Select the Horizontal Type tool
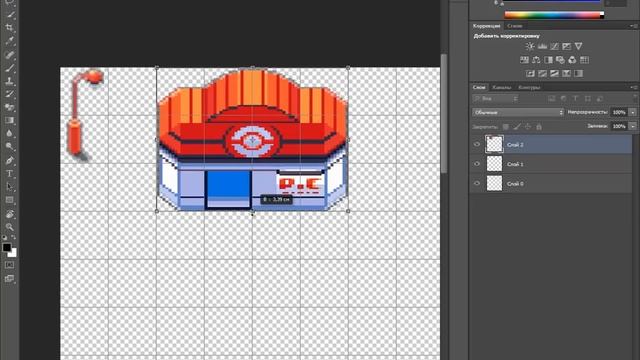The image size is (640, 360). pyautogui.click(x=10, y=173)
